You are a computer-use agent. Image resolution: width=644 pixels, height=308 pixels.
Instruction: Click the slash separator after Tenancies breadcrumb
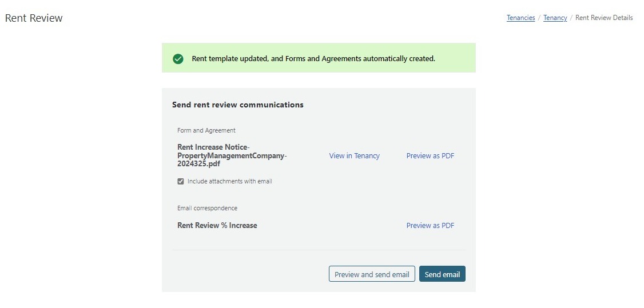[x=539, y=18]
